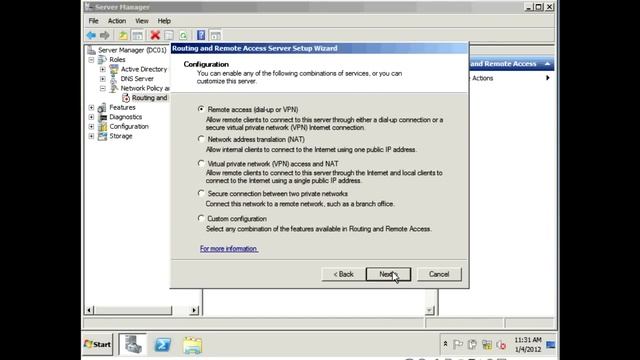Open the For more information link
This screenshot has width=640, height=360.
[229, 249]
